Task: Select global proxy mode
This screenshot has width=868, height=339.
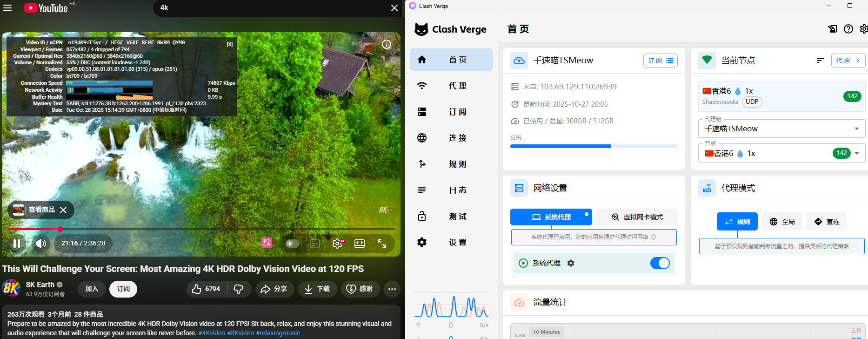Action: (x=782, y=222)
